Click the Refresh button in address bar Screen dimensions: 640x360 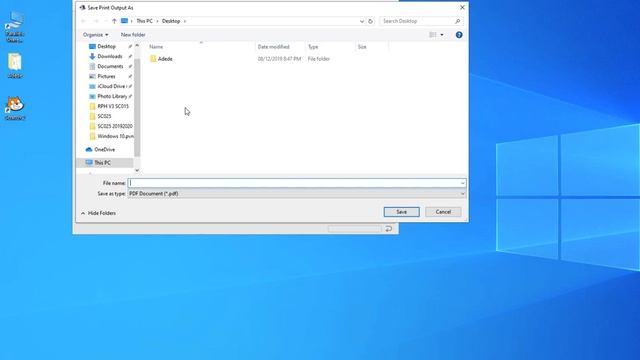pyautogui.click(x=370, y=21)
